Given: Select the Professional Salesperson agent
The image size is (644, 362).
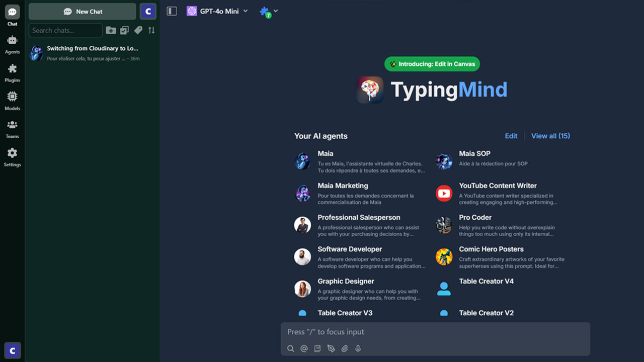Looking at the screenshot, I should 360,225.
